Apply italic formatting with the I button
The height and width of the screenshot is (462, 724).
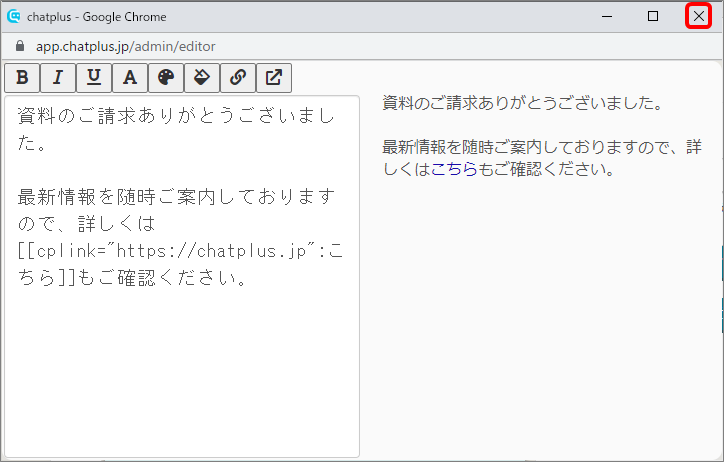(58, 78)
